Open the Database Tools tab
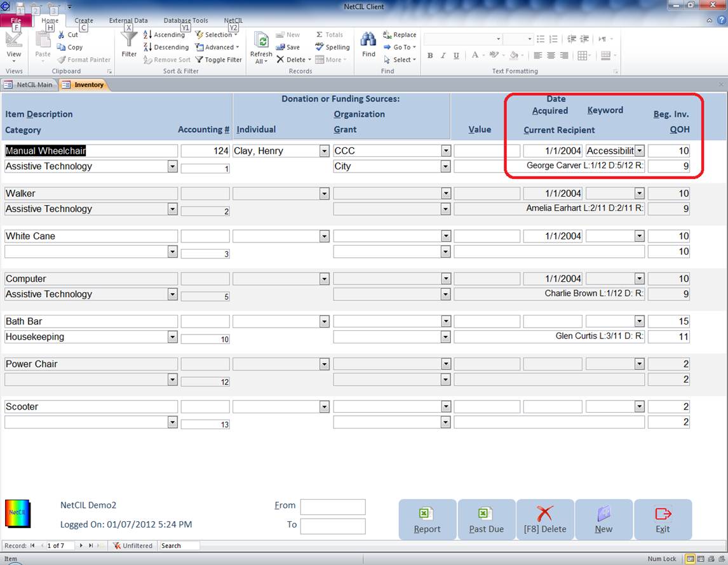 pos(185,20)
